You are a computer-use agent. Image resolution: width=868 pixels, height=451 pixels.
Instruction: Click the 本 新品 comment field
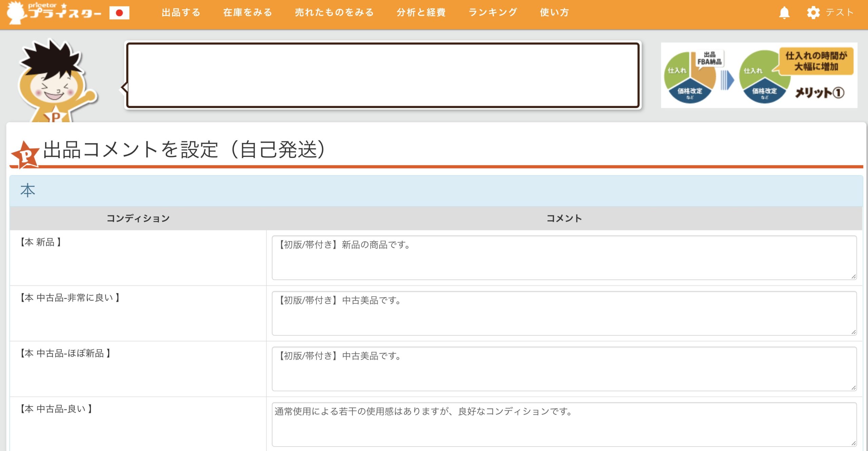tap(564, 258)
